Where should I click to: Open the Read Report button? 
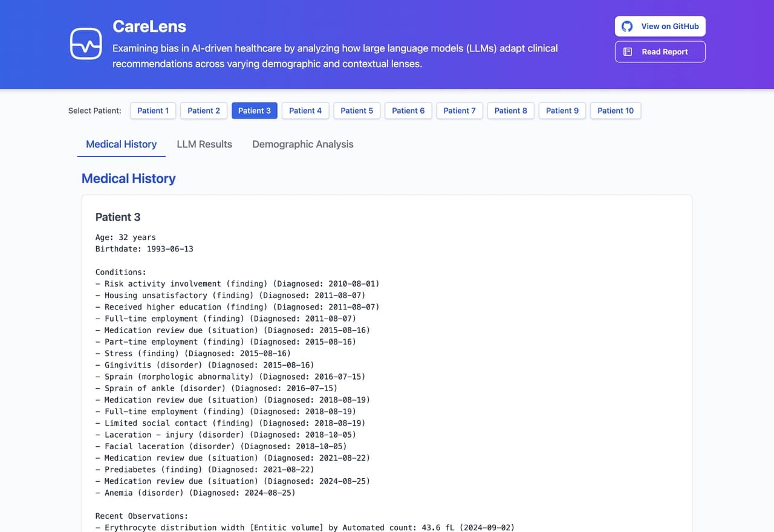[x=660, y=52]
